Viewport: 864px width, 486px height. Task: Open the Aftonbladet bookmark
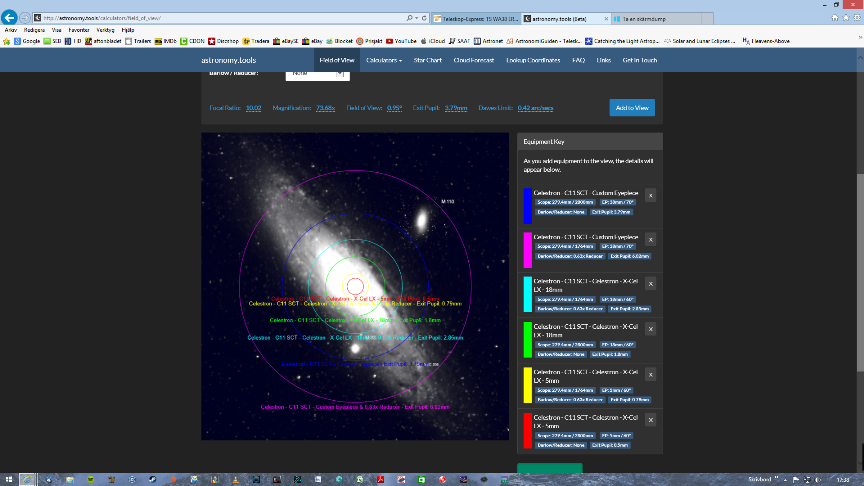click(x=103, y=41)
